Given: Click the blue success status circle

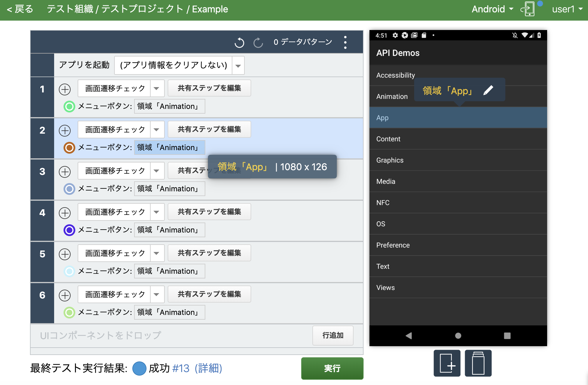Looking at the screenshot, I should point(139,369).
